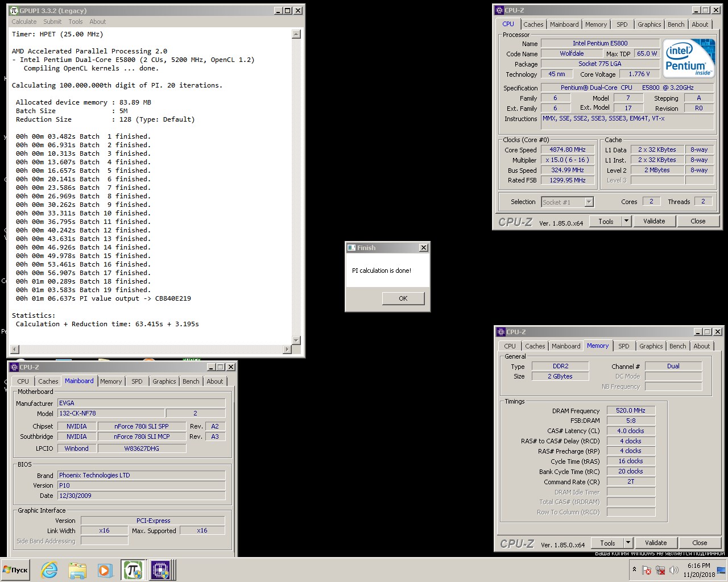Open the file explorer taskbar icon

(77, 569)
